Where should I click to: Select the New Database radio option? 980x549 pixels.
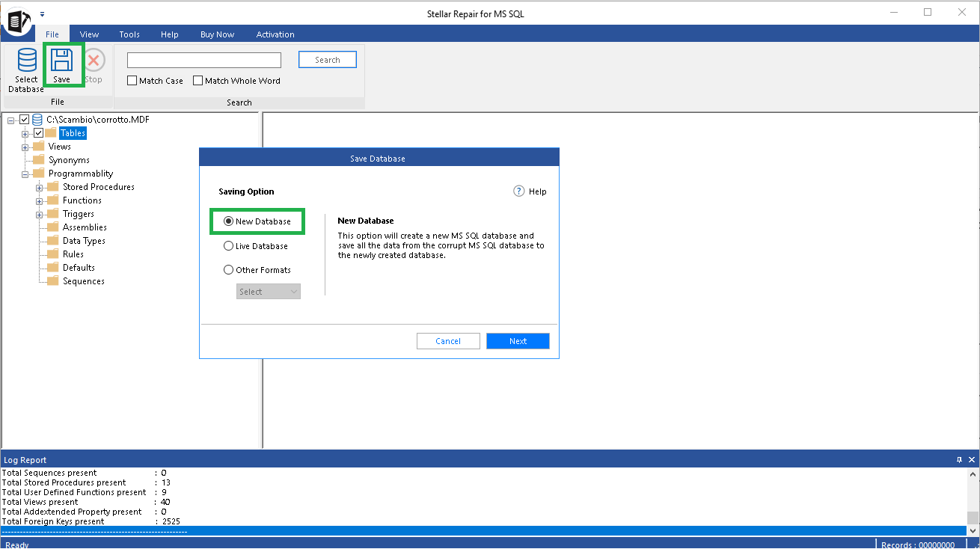pos(257,221)
